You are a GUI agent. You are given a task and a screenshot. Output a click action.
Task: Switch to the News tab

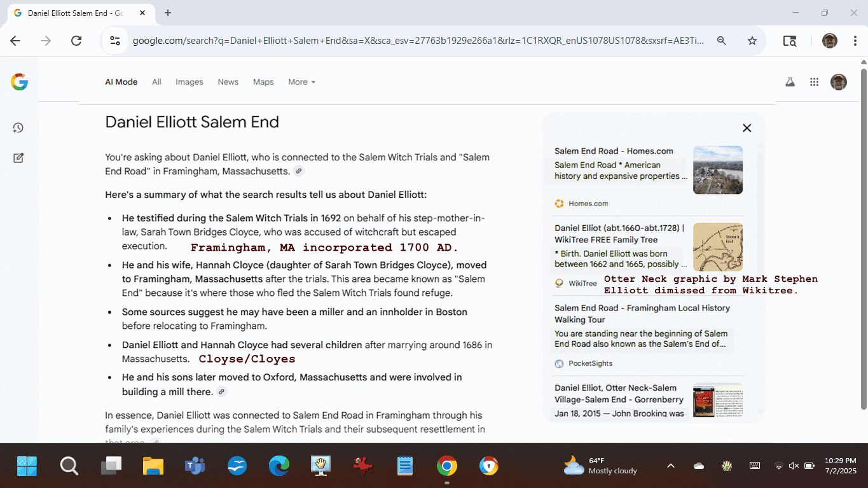pos(228,82)
